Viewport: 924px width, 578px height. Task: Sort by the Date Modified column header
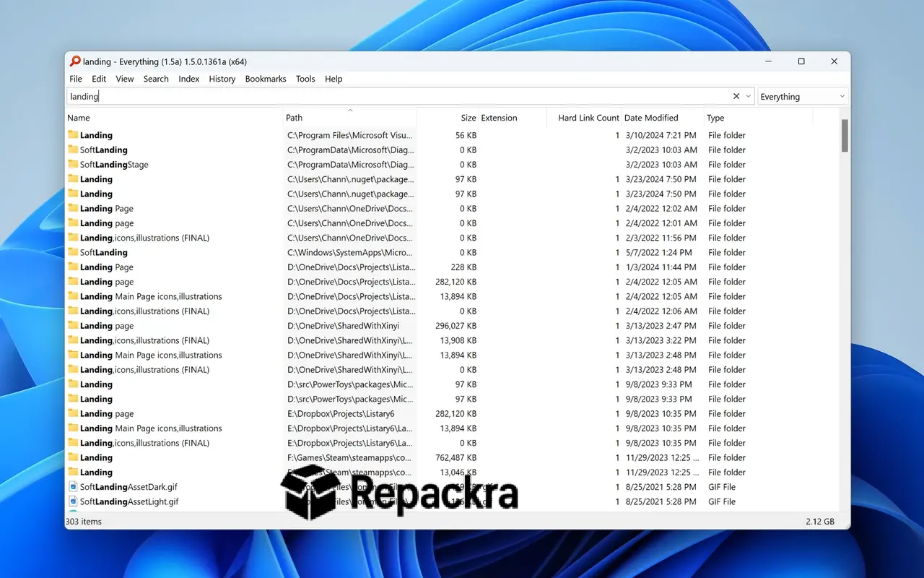[x=663, y=118]
